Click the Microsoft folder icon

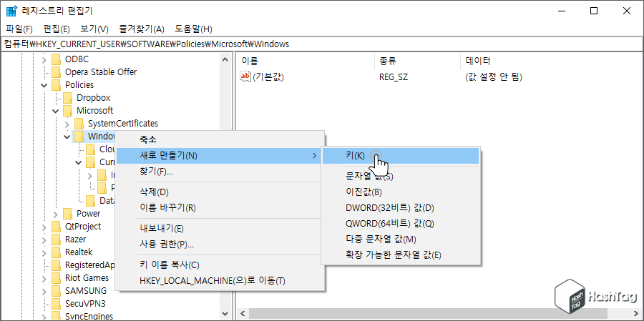(x=67, y=110)
